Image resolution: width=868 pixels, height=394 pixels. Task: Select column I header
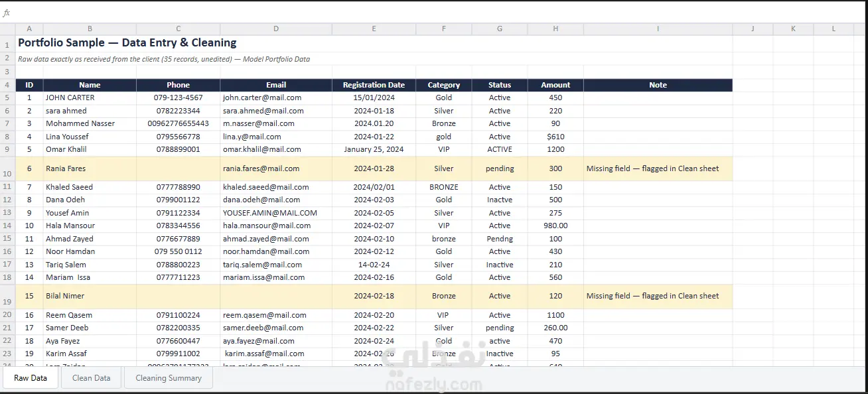tap(658, 29)
